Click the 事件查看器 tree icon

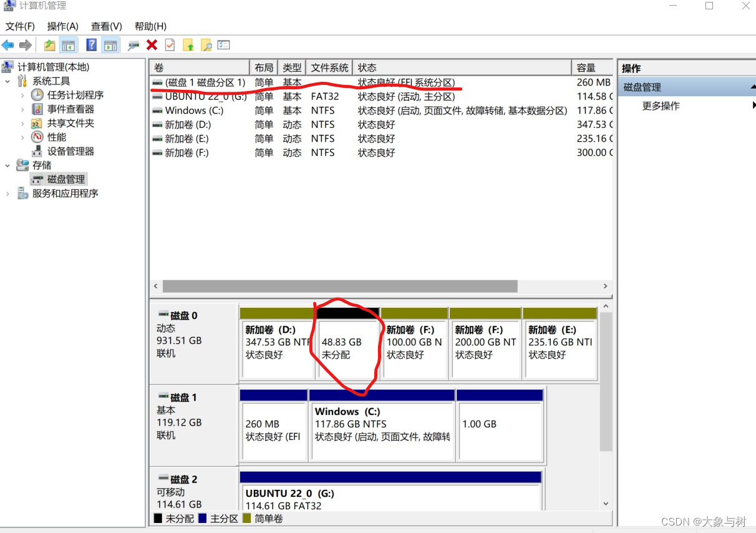click(37, 109)
